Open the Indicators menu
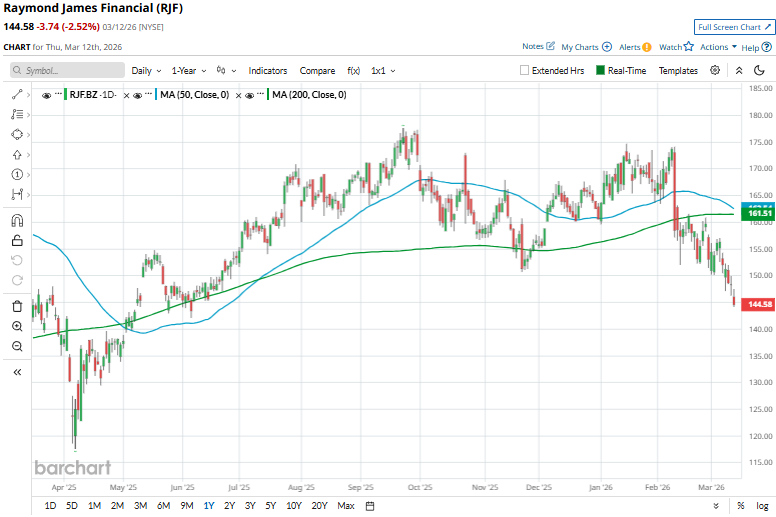The height and width of the screenshot is (517, 776). (x=267, y=71)
